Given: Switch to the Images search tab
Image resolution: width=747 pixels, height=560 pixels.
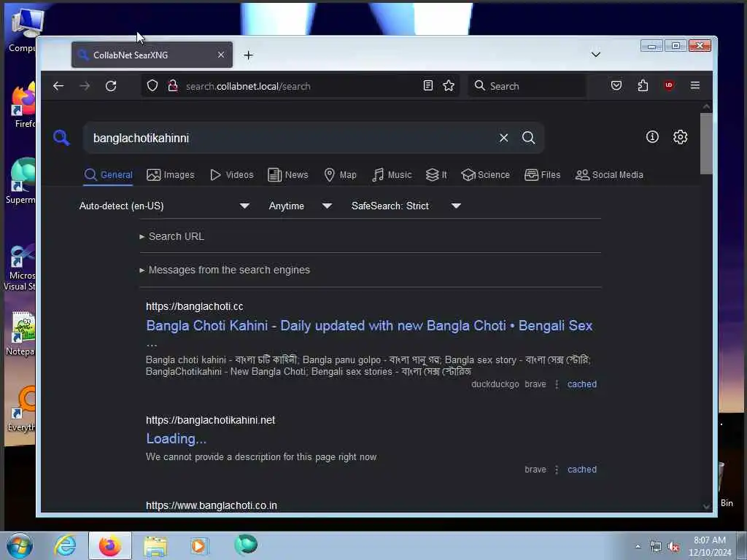Looking at the screenshot, I should click(x=171, y=175).
